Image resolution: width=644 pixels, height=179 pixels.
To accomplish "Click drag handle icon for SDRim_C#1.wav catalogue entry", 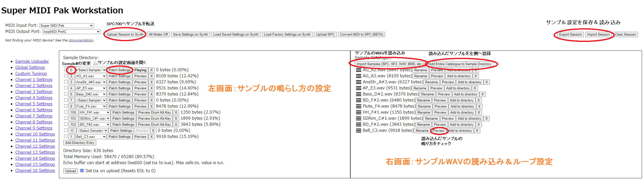I will (358, 118).
